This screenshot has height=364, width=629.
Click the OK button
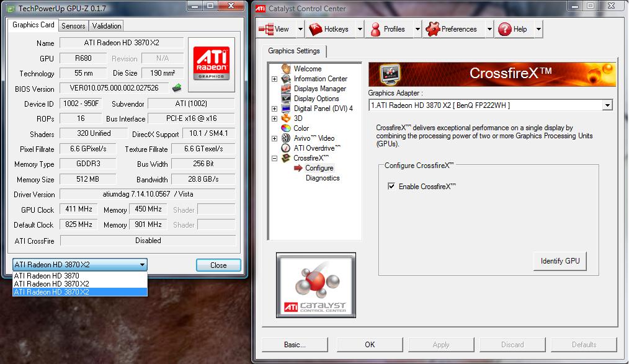(x=370, y=345)
